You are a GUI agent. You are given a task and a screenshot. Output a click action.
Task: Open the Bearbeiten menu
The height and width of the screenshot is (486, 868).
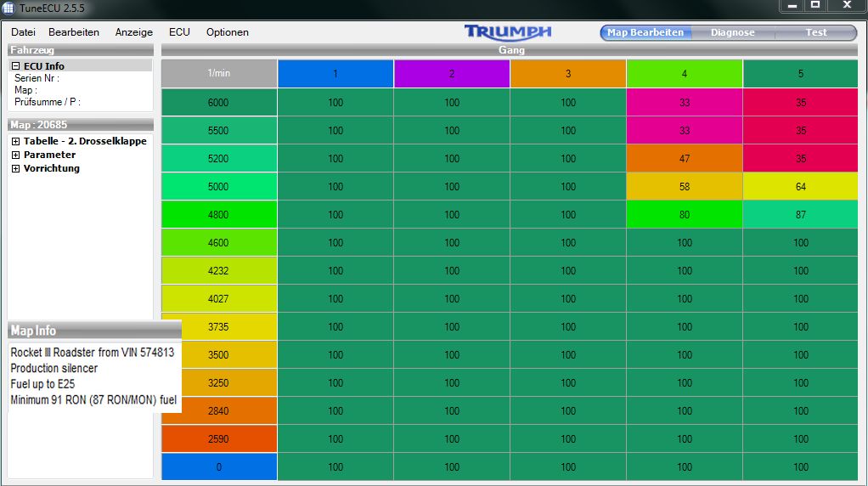pos(74,32)
